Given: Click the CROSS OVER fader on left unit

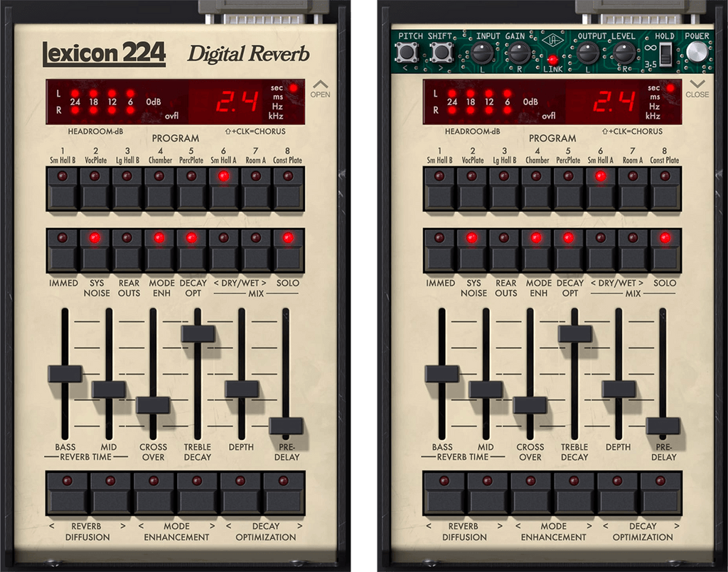Looking at the screenshot, I should pos(153,405).
